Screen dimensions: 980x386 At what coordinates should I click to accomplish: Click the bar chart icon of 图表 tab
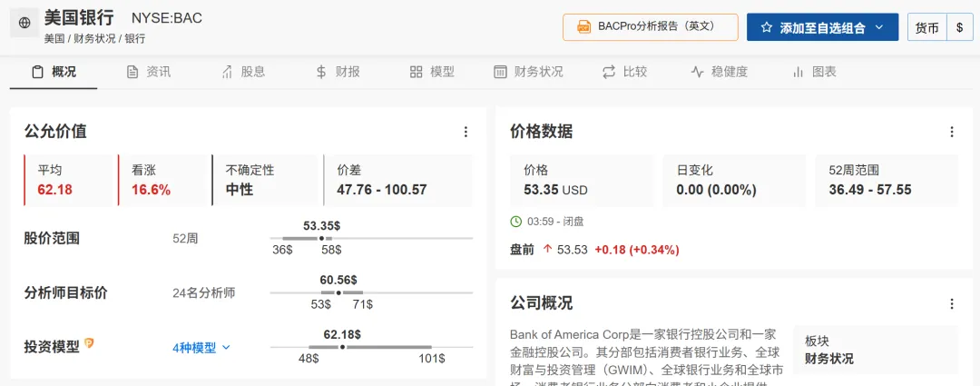click(x=798, y=72)
